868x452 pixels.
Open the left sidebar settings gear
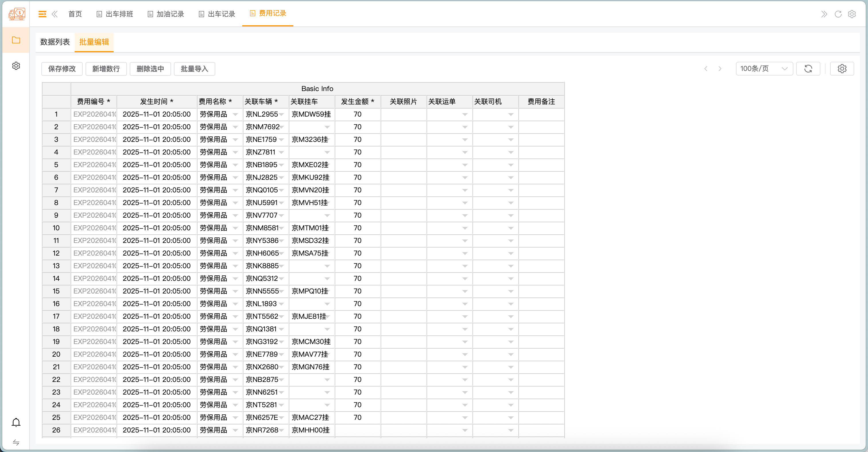pos(16,65)
